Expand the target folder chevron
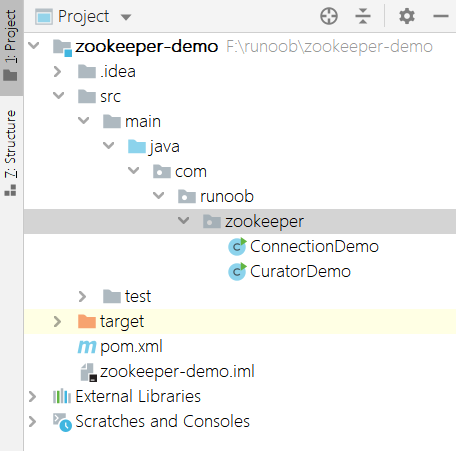The image size is (456, 451). pyautogui.click(x=57, y=321)
